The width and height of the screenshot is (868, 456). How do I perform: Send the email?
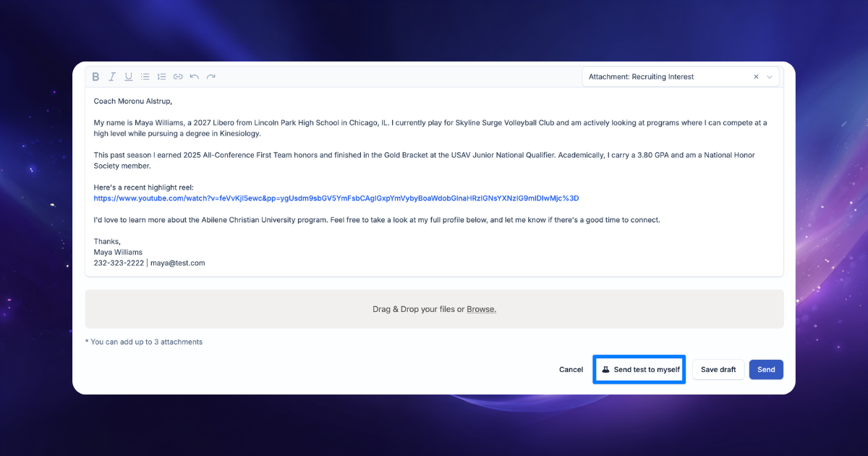(x=766, y=369)
